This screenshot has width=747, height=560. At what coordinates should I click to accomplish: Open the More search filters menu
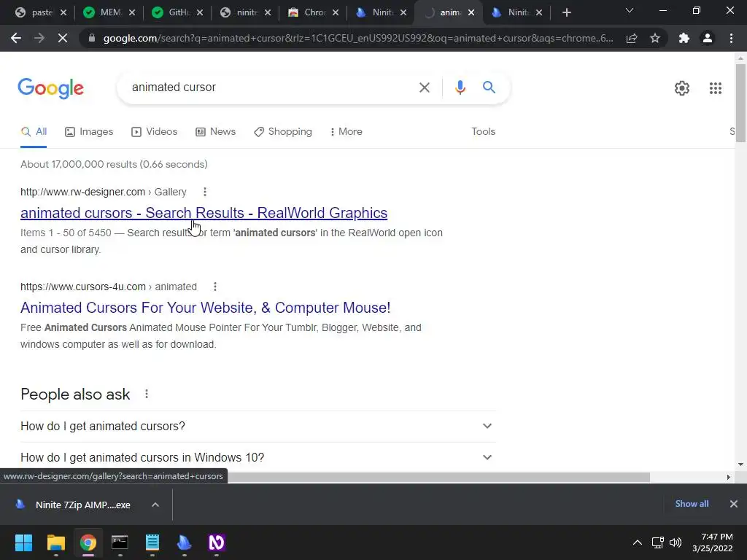(x=346, y=132)
